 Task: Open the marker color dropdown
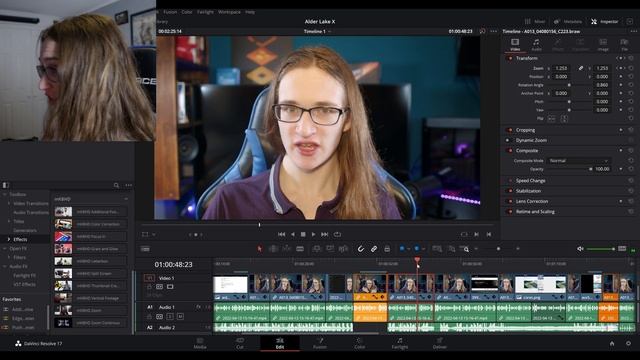pos(423,249)
